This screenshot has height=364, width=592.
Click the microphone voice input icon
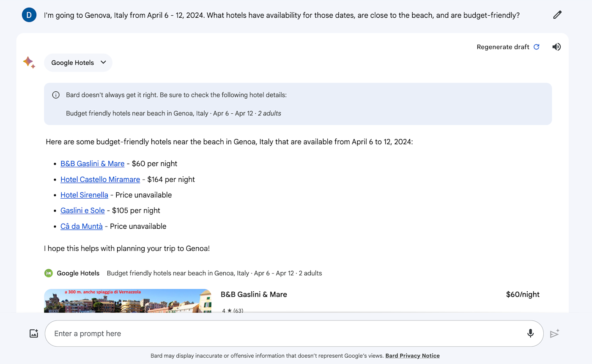(530, 334)
